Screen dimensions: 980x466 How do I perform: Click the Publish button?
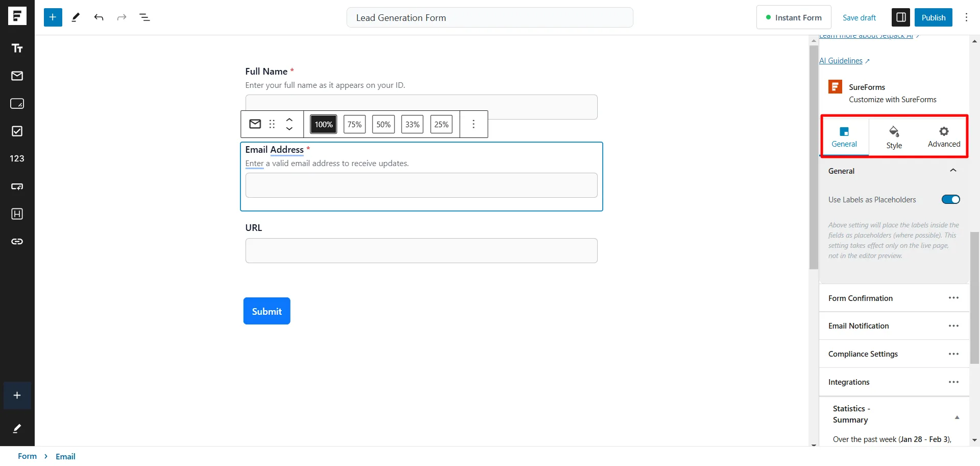coord(934,17)
